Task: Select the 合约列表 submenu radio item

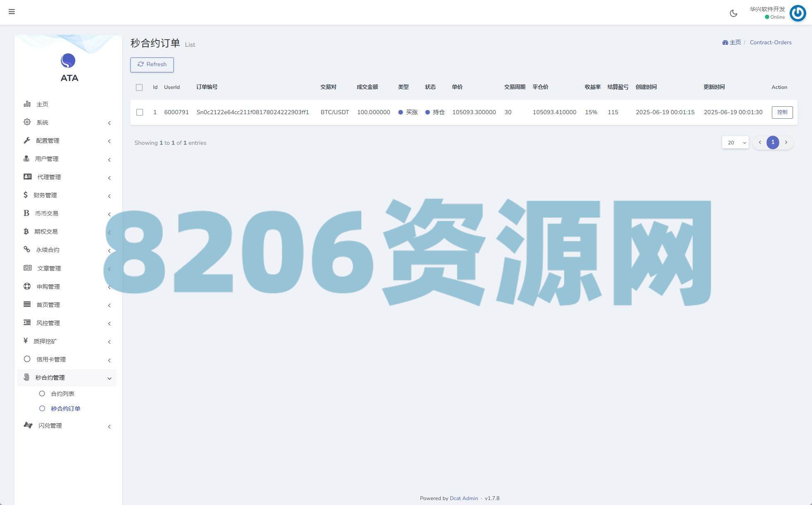Action: 42,393
